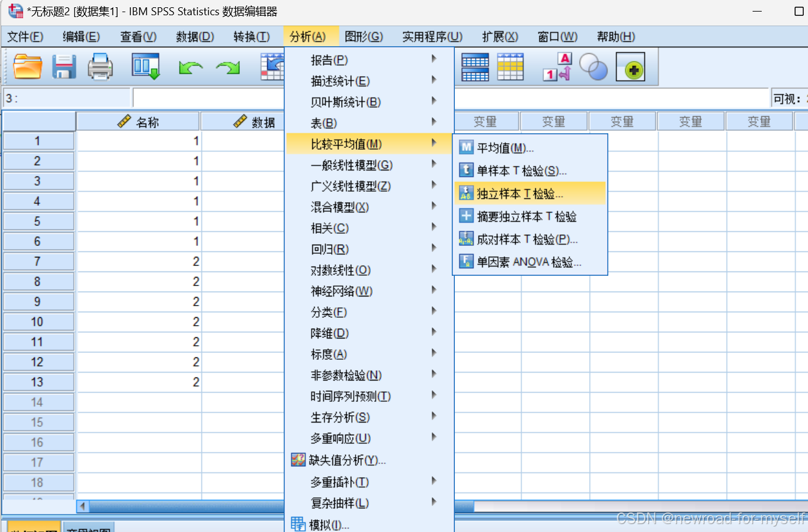Click the left arrow of horizontal scrollbar
The image size is (808, 532).
(83, 506)
